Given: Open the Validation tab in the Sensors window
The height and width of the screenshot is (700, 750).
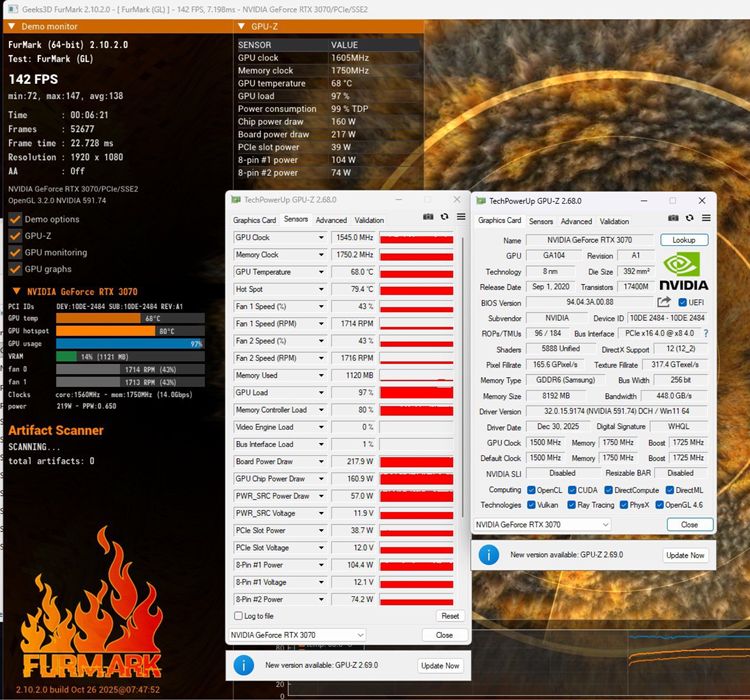Looking at the screenshot, I should (x=369, y=220).
